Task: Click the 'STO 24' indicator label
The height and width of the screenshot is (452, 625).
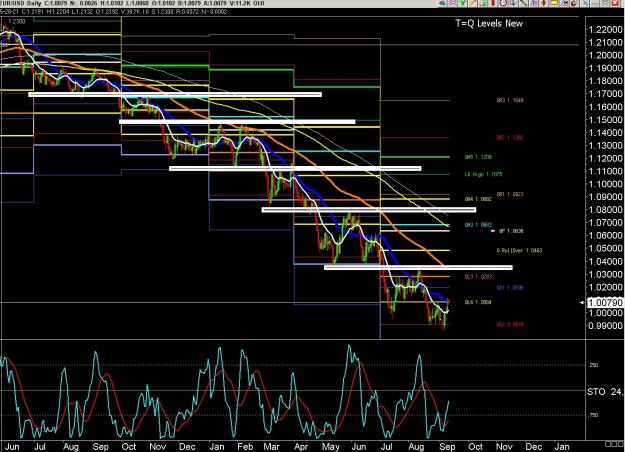Action: [x=605, y=392]
